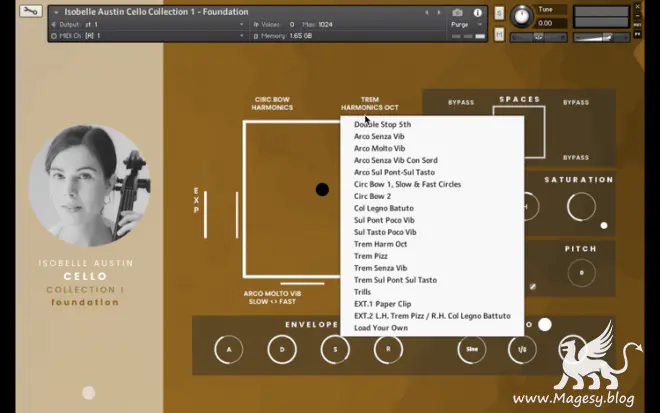Open Arco Molto Vib Slow Fast selector

[272, 298]
